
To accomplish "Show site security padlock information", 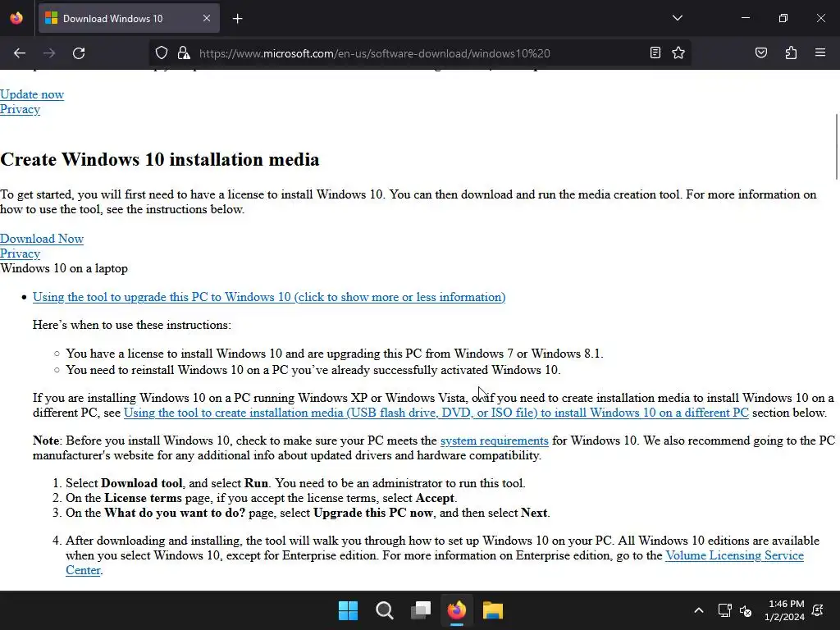I will pyautogui.click(x=184, y=53).
